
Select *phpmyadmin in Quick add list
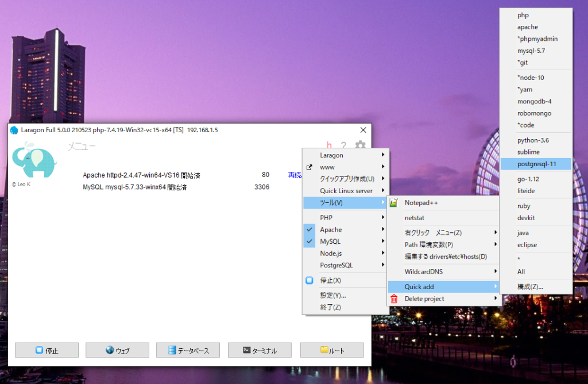tap(536, 39)
